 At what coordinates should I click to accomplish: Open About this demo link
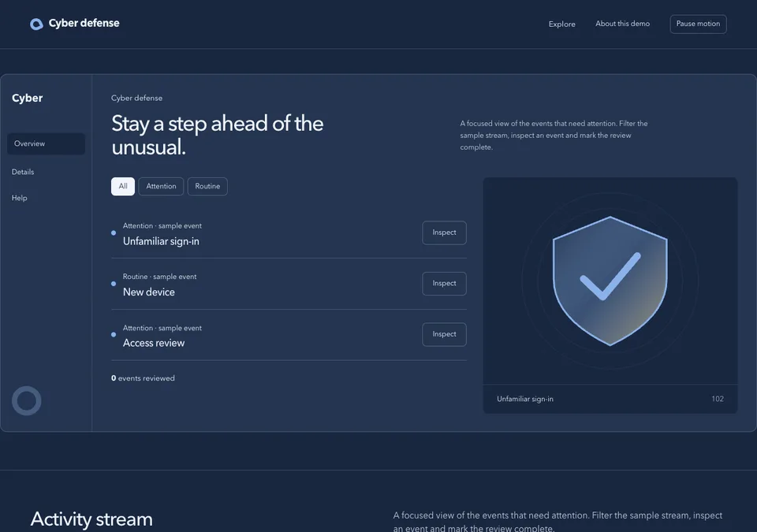pos(622,24)
